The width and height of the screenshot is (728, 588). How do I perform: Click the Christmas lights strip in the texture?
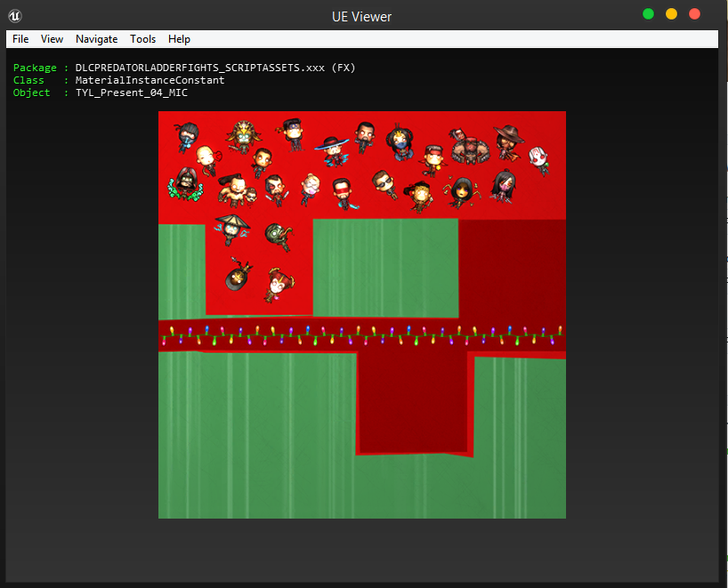click(361, 335)
